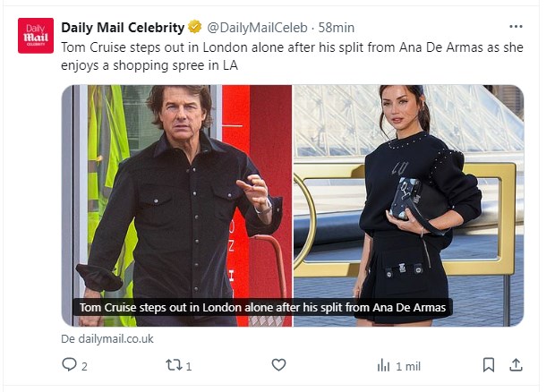Open the three-dot more options menu
The width and height of the screenshot is (555, 392).
516,27
